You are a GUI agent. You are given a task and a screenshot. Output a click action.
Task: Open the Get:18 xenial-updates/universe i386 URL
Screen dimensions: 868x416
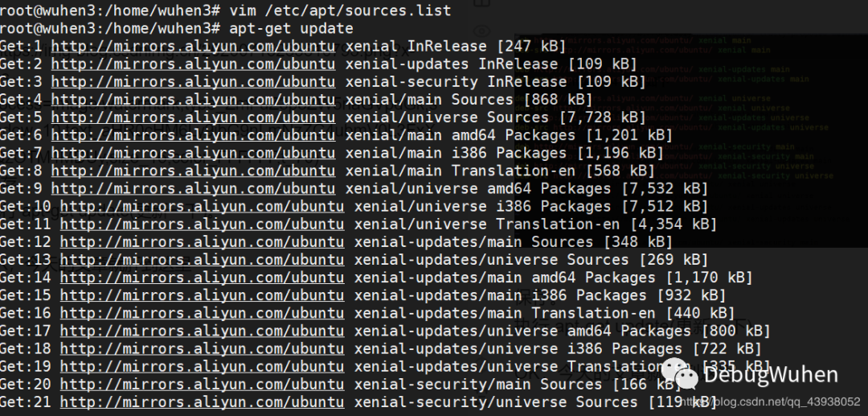[202, 349]
